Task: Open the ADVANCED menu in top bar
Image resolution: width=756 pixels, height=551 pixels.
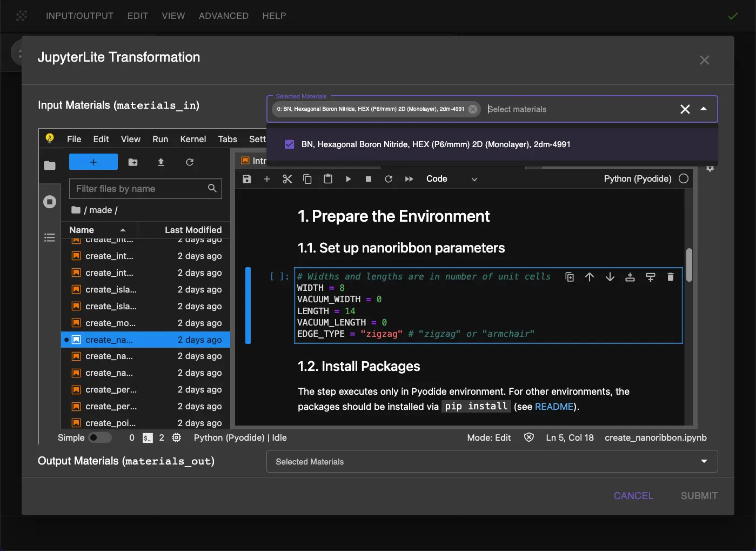Action: click(223, 16)
